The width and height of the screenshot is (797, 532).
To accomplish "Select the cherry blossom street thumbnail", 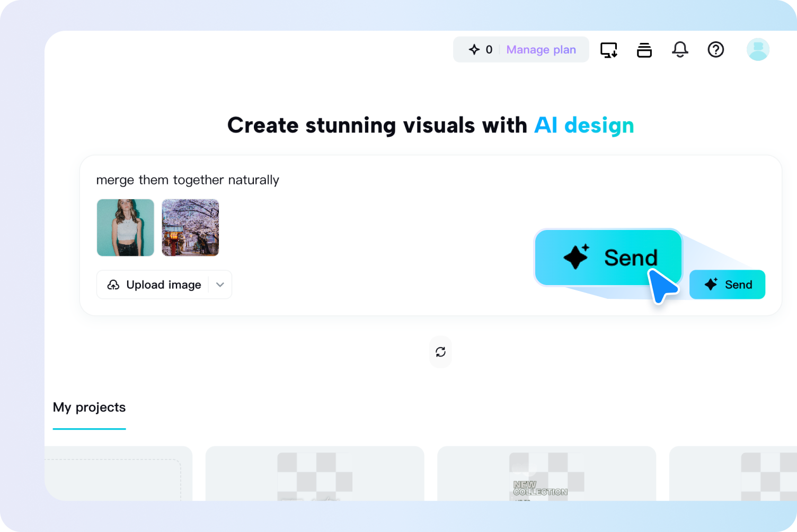I will (x=190, y=228).
